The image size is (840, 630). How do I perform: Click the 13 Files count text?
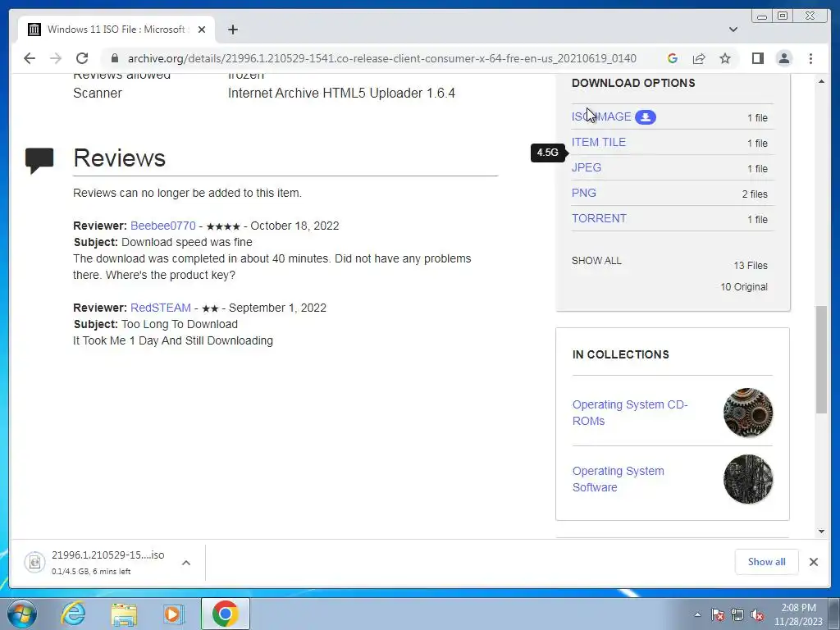[x=750, y=266]
